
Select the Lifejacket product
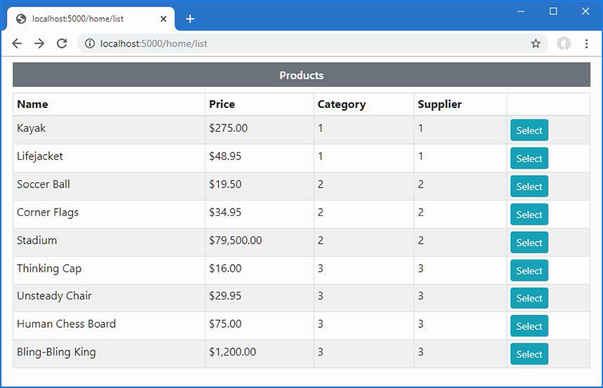coord(529,158)
